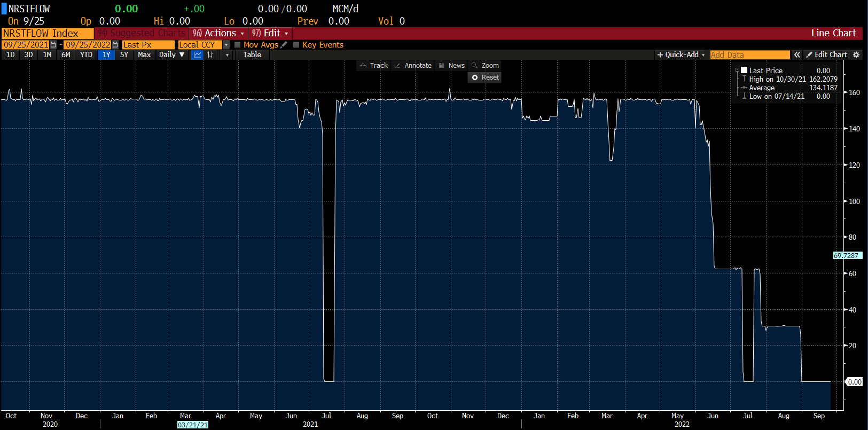
Task: Open the Edit menu
Action: pos(270,33)
